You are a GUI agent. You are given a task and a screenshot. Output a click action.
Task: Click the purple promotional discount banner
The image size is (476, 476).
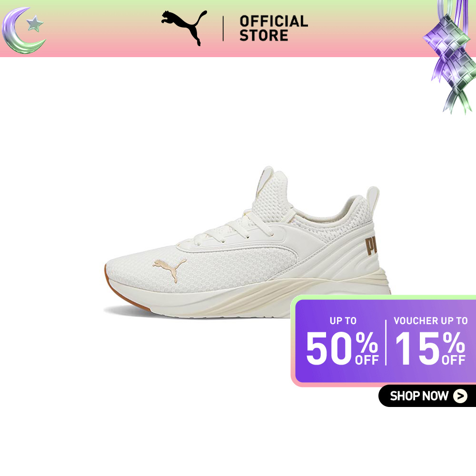tap(383, 341)
